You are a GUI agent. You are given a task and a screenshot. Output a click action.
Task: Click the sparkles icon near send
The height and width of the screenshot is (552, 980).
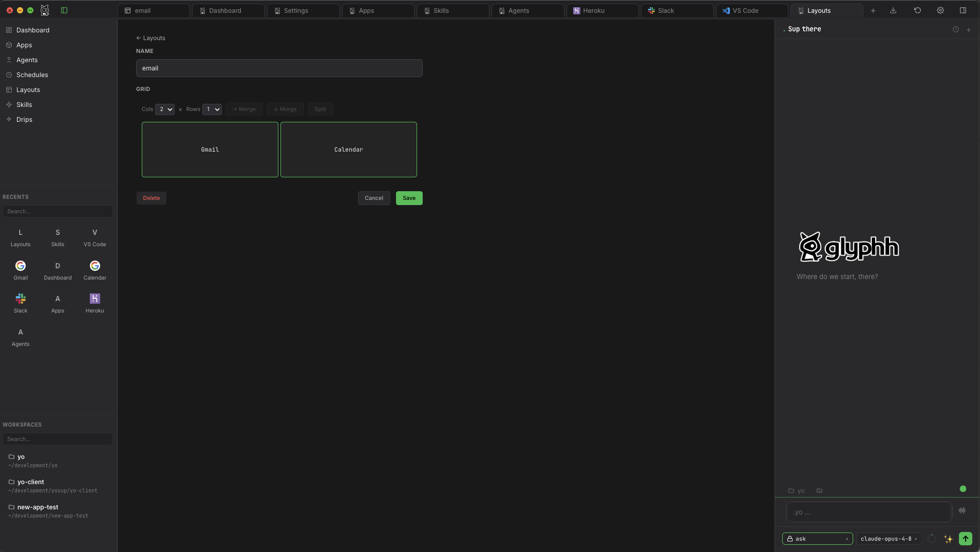[948, 539]
